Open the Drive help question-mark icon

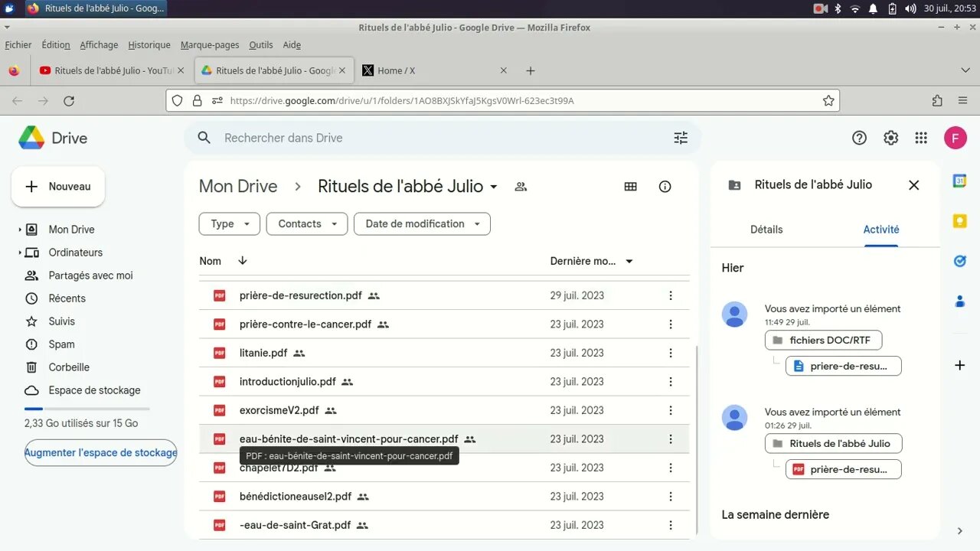point(859,138)
